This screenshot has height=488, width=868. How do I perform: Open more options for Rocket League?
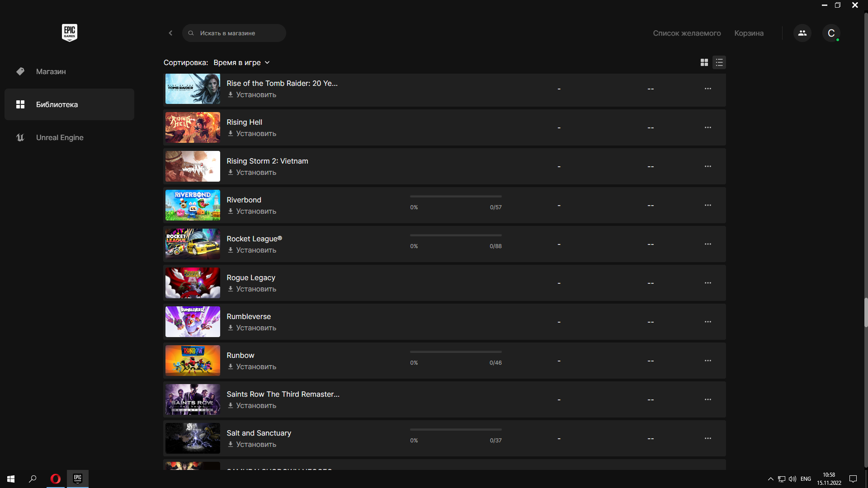708,244
